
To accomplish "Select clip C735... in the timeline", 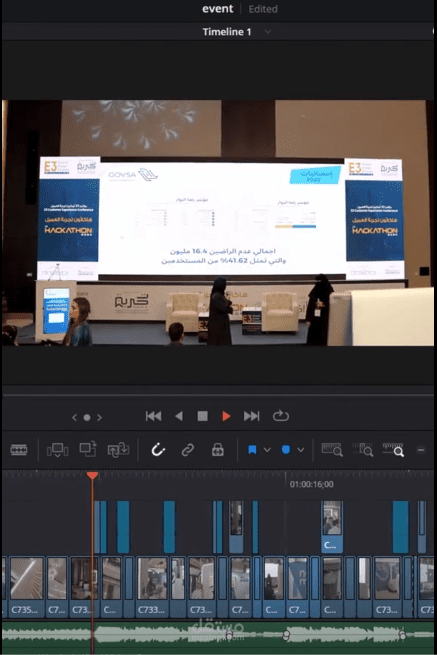I will tap(26, 587).
